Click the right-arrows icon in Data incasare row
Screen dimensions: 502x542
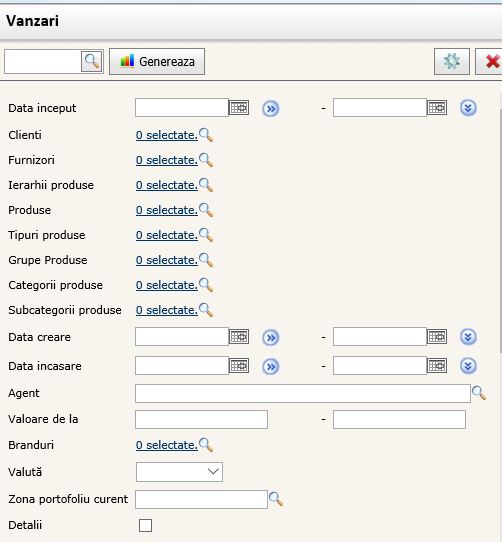pos(271,366)
